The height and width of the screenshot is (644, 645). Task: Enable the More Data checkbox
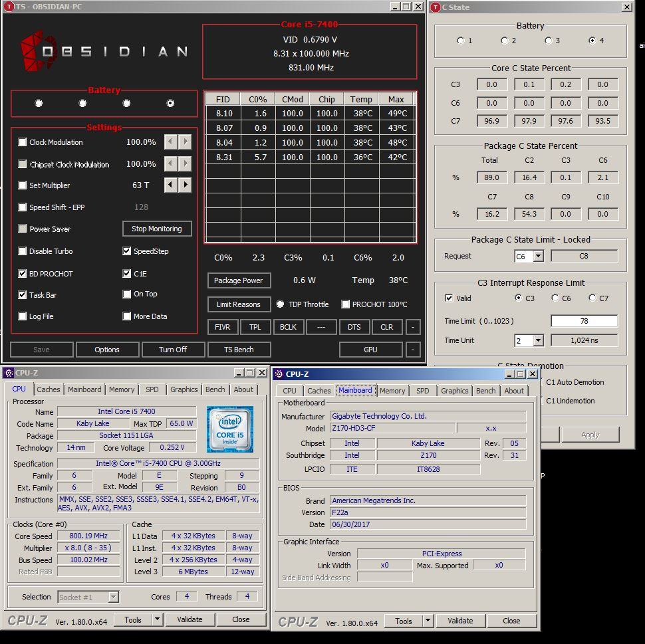[x=127, y=316]
